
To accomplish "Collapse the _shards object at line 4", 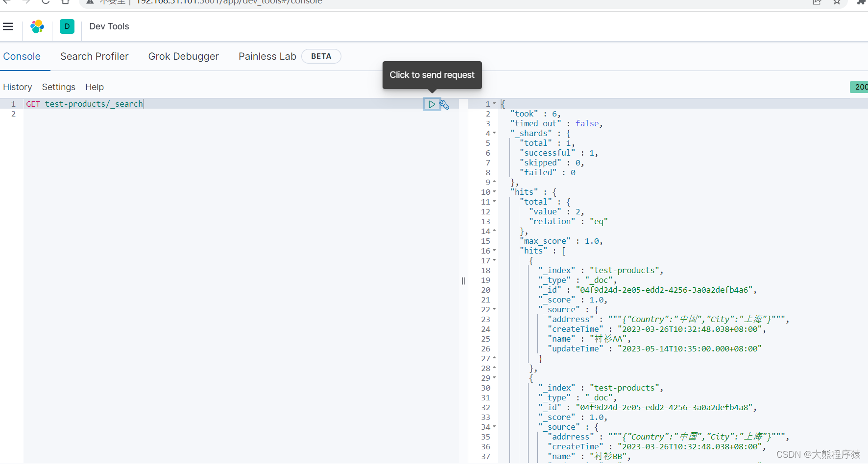I will 494,133.
